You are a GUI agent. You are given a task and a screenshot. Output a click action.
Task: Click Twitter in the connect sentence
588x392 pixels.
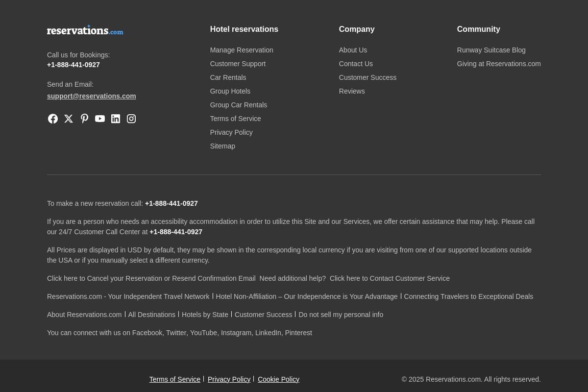(x=176, y=333)
